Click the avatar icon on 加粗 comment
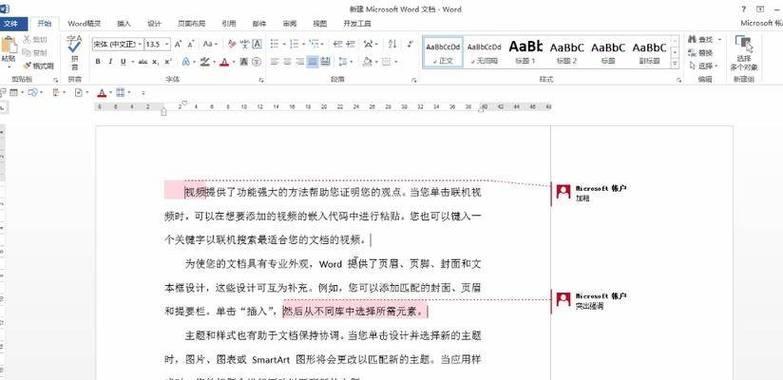 click(563, 192)
